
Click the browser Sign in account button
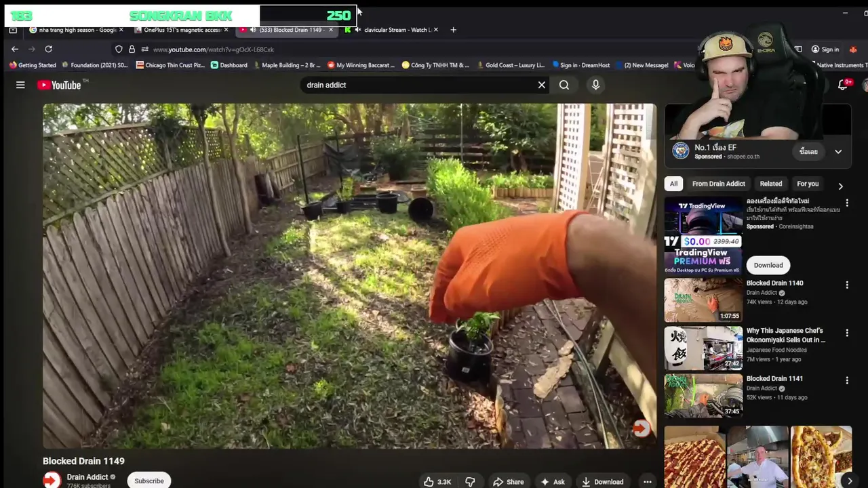(825, 49)
